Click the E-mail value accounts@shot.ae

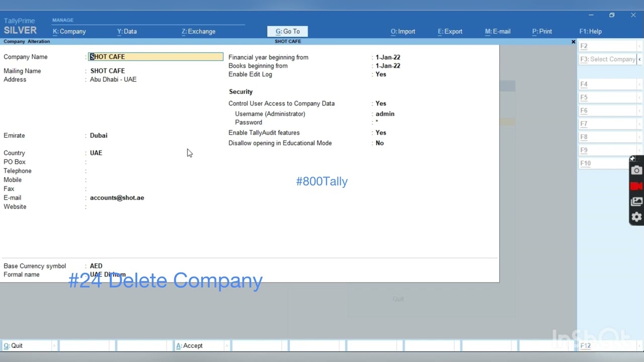coord(117,198)
